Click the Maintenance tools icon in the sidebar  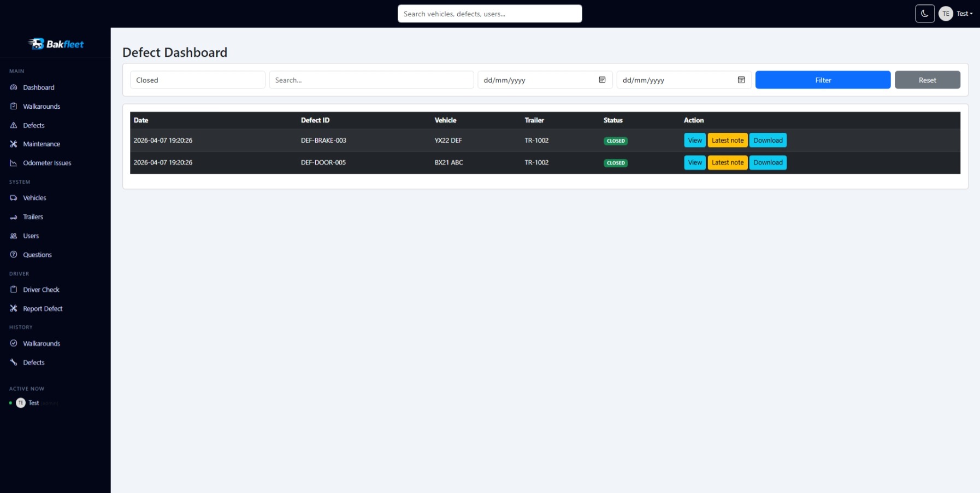coord(14,144)
